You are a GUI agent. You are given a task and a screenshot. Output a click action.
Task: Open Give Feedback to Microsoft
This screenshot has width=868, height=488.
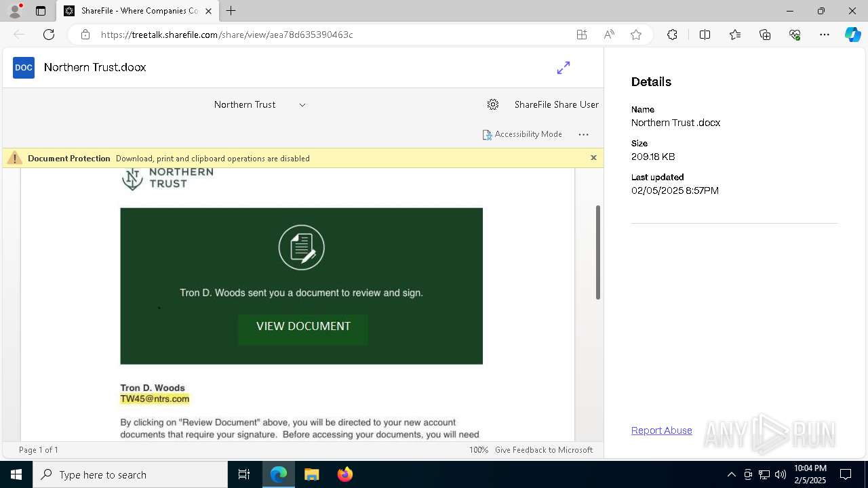tap(544, 450)
